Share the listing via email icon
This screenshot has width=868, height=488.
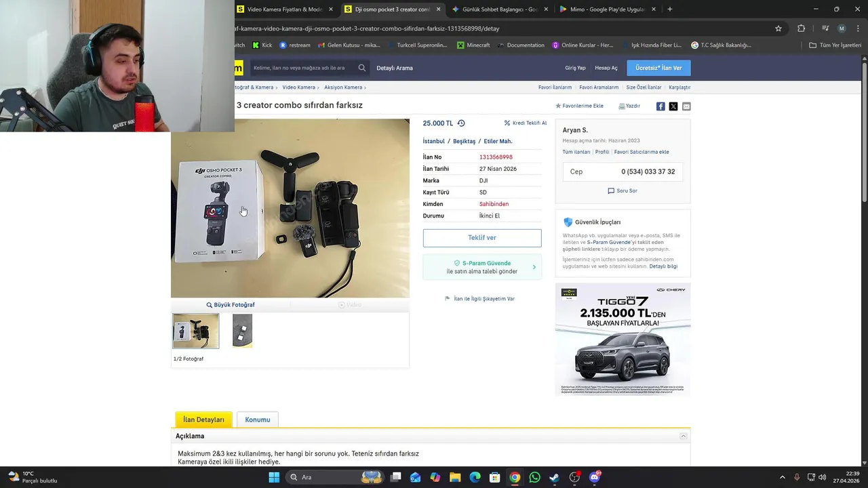point(686,106)
